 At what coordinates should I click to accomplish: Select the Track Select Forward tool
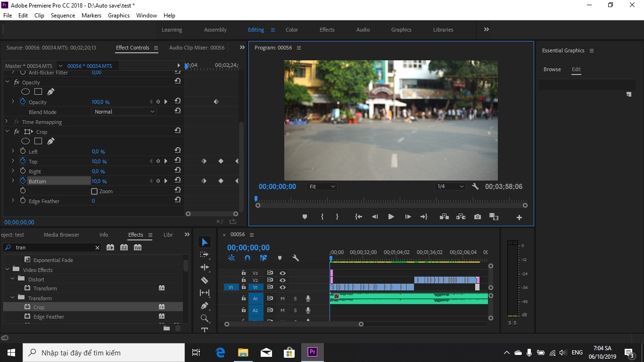[205, 255]
